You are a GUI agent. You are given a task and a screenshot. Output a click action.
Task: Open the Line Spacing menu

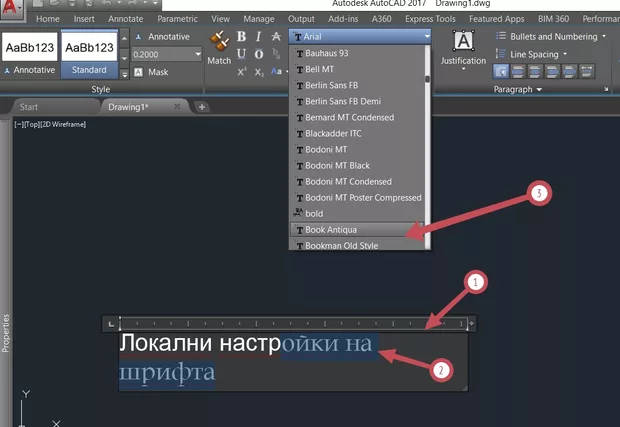pyautogui.click(x=531, y=54)
